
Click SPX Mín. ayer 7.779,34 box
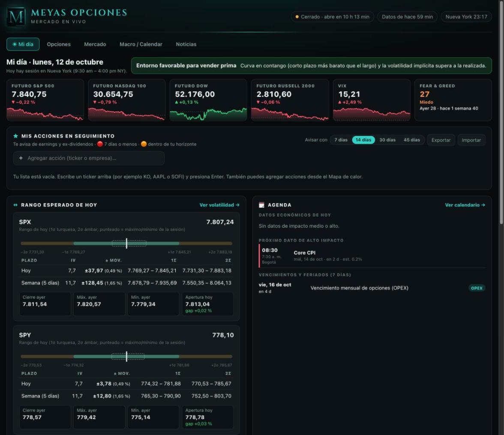pyautogui.click(x=153, y=304)
